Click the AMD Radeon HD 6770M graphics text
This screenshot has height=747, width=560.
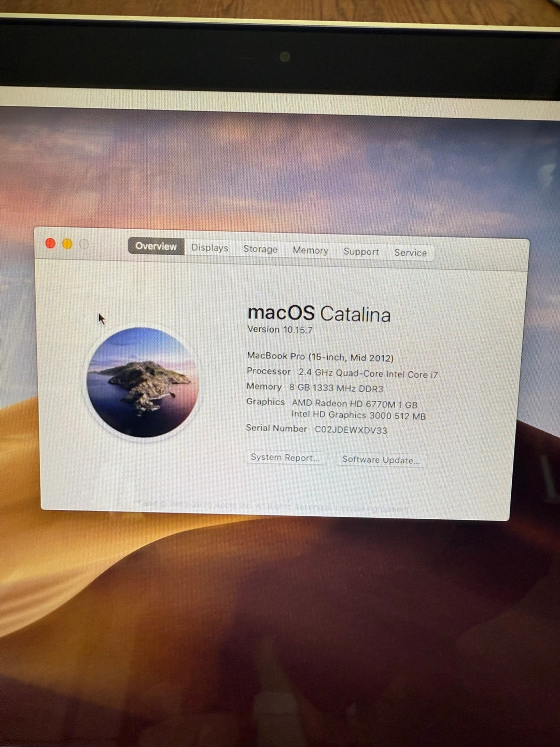click(355, 404)
